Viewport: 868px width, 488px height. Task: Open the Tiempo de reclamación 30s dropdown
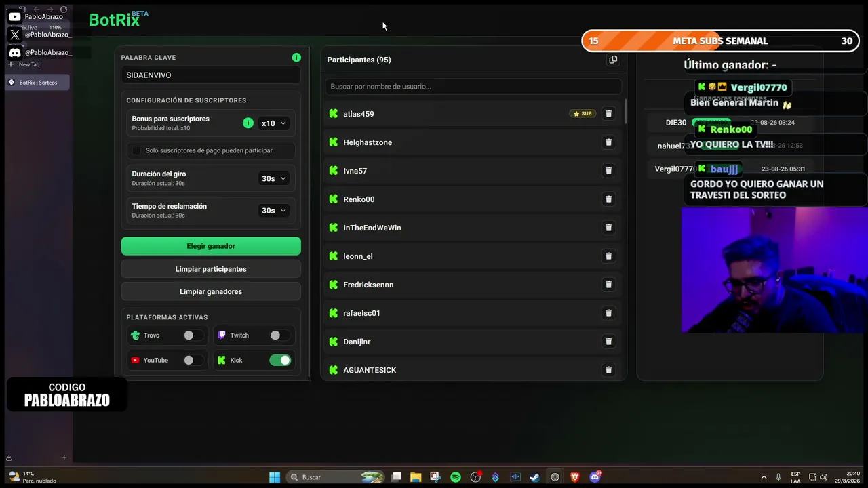point(274,211)
